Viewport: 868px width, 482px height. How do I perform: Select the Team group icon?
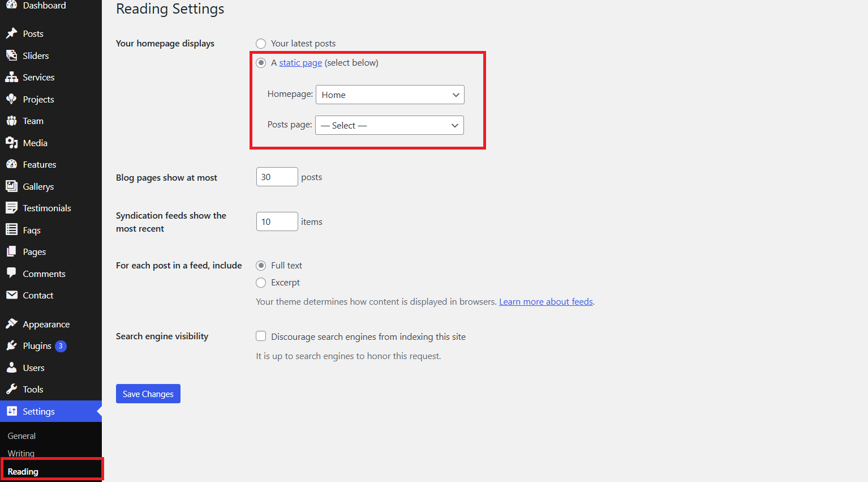[11, 121]
